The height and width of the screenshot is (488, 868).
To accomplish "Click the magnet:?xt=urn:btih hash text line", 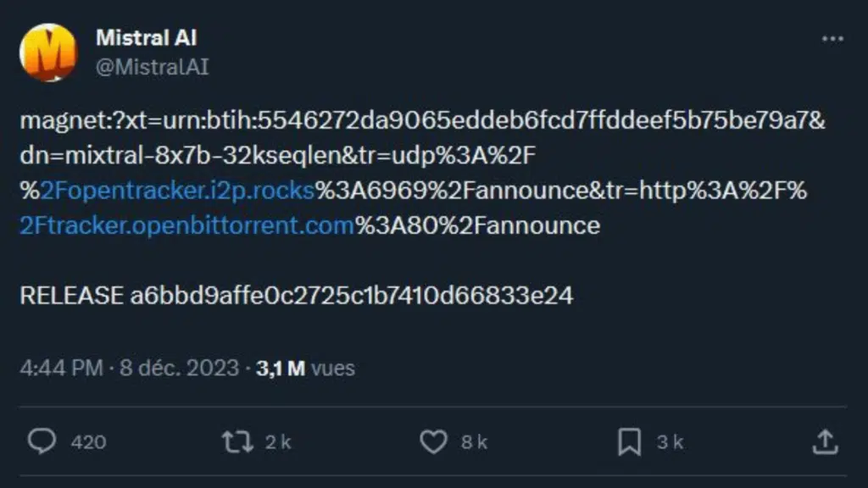I will (422, 120).
